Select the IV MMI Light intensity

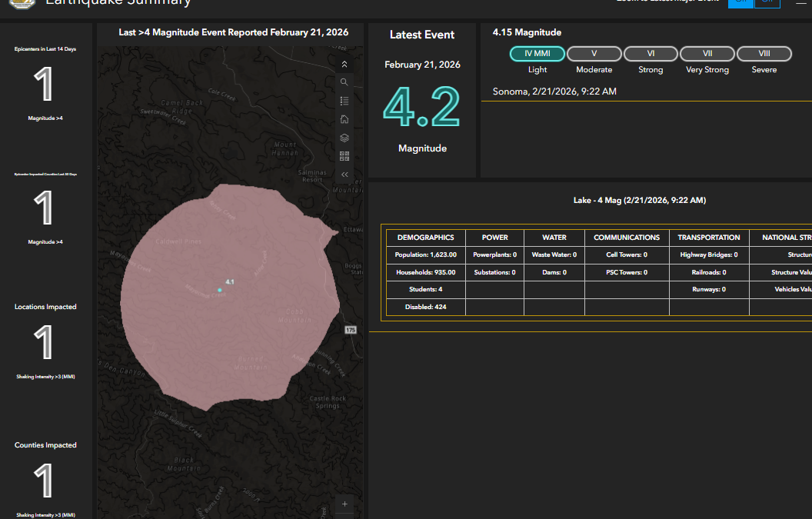(x=537, y=54)
